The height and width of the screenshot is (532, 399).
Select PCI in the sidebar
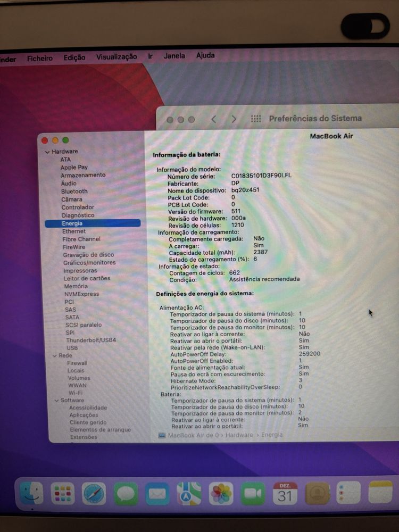[69, 302]
